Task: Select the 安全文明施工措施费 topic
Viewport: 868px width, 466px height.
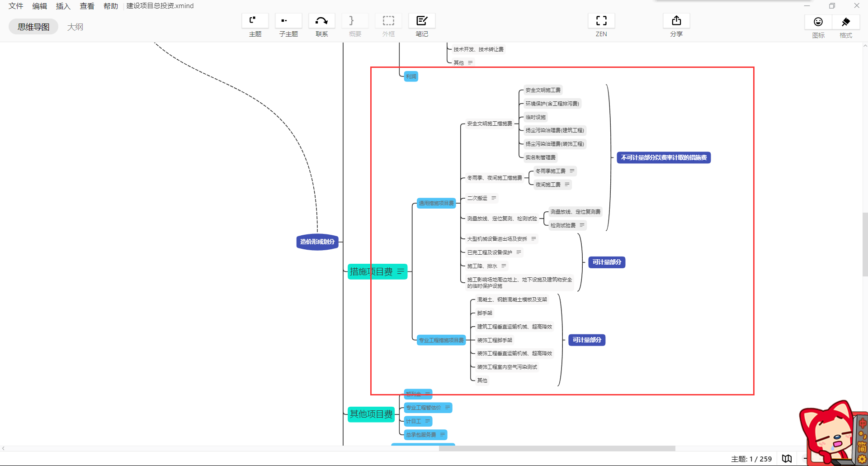Action: [490, 124]
